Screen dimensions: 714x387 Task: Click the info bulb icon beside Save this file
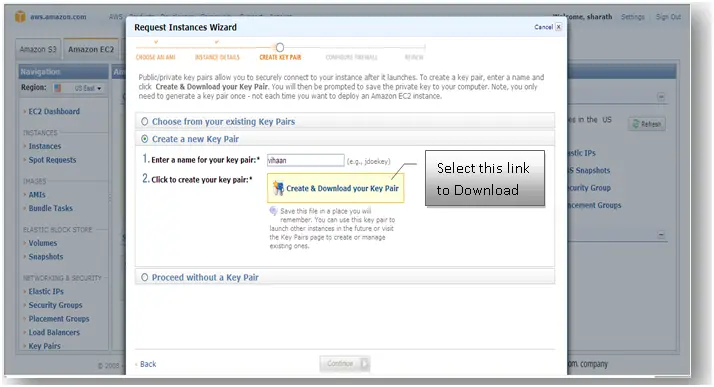click(273, 211)
